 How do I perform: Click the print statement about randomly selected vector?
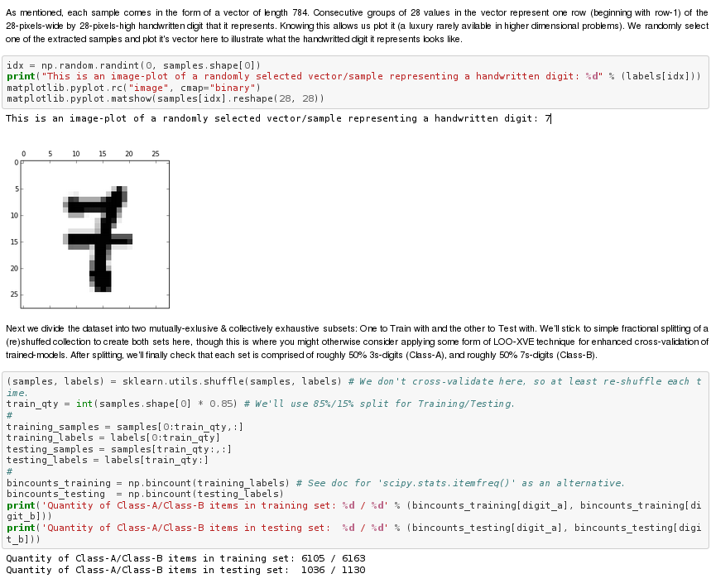tap(353, 76)
